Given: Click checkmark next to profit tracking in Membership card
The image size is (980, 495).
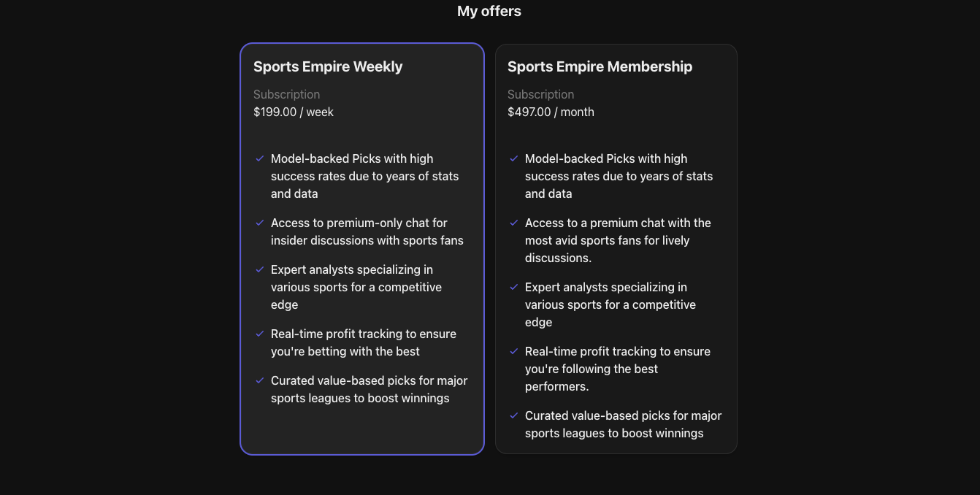Looking at the screenshot, I should click(514, 351).
